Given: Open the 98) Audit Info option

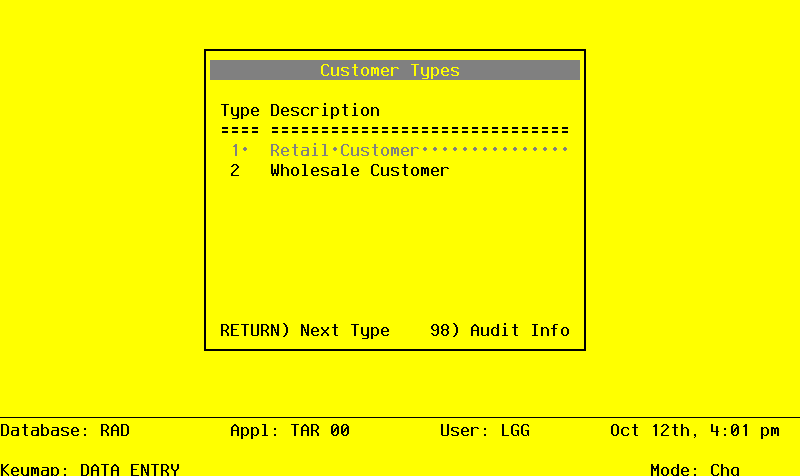Looking at the screenshot, I should [499, 331].
